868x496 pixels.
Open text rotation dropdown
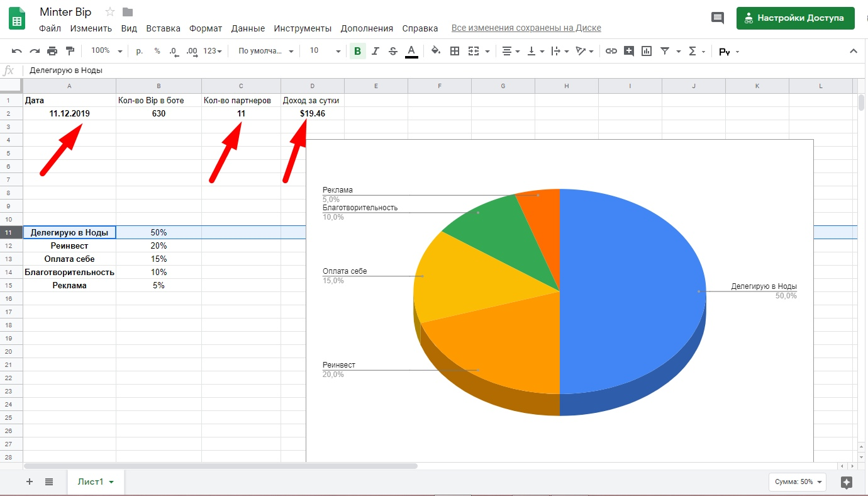[585, 51]
